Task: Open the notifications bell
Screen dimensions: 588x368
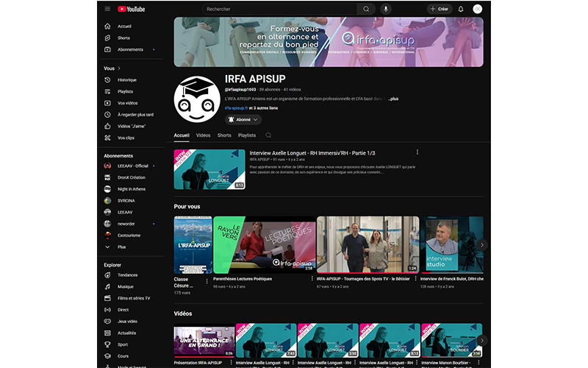Action: click(461, 9)
